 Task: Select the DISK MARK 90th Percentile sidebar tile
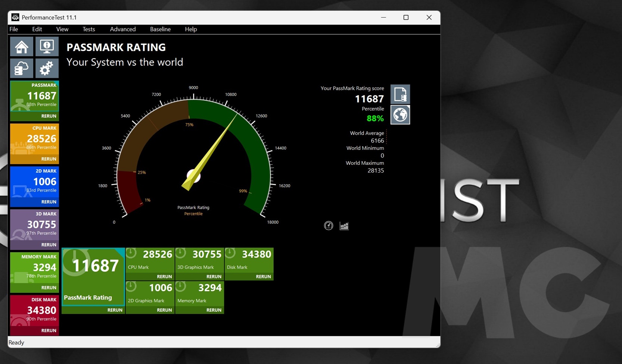(x=34, y=311)
